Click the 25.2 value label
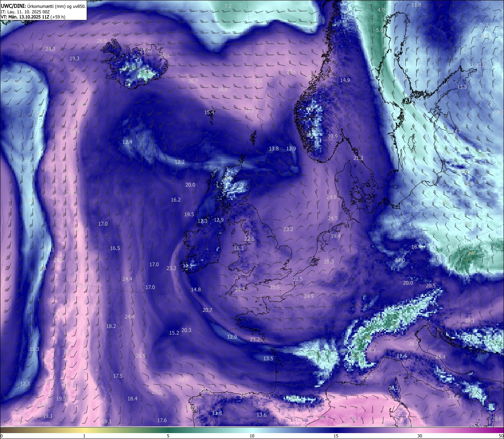 (368, 377)
